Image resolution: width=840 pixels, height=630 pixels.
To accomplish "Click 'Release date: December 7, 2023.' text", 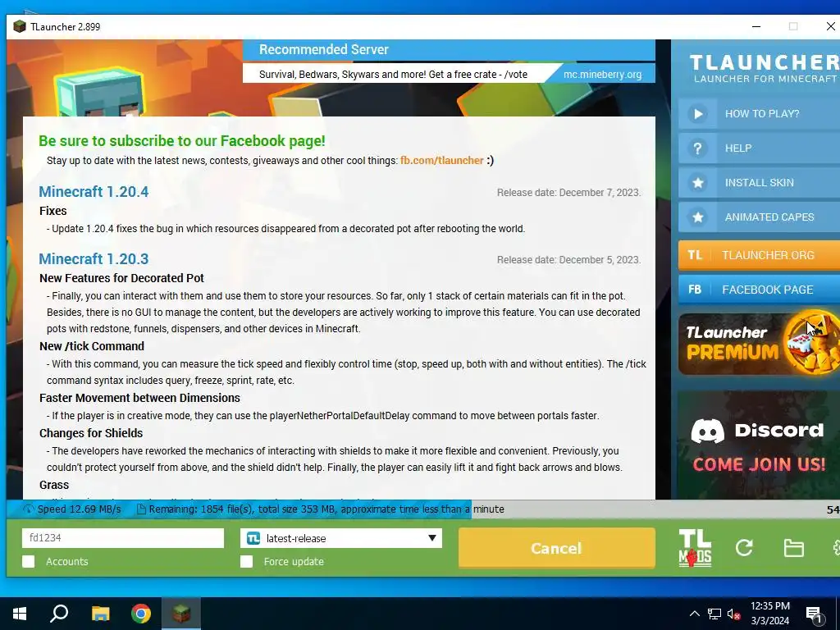I will click(x=568, y=192).
